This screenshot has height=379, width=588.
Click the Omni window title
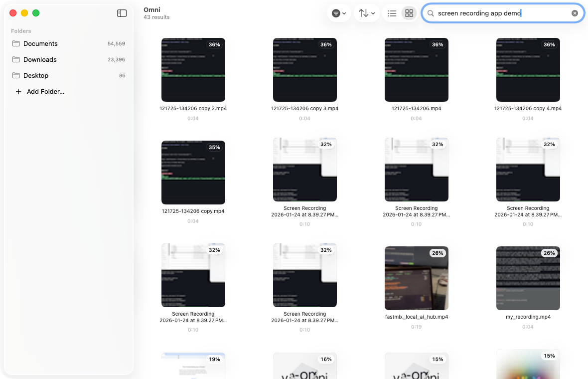click(152, 10)
